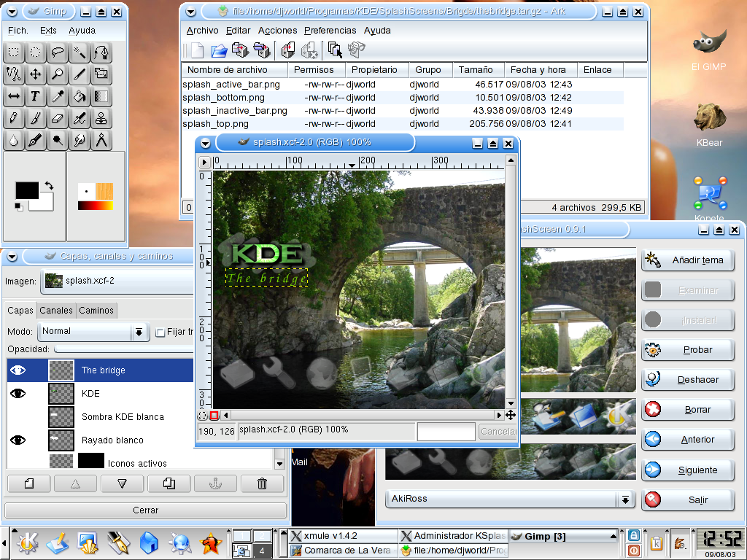The width and height of the screenshot is (747, 560).
Task: Open the AkiRoss theme combo box
Action: click(510, 499)
